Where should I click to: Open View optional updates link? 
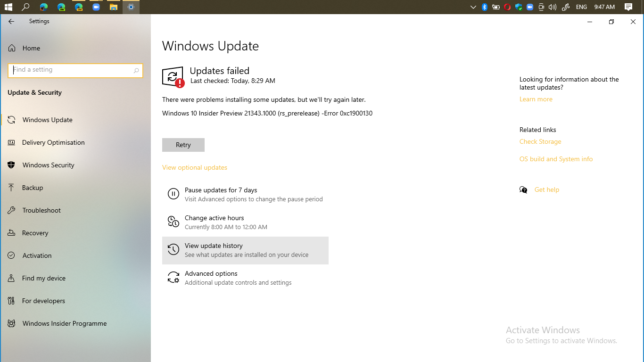tap(195, 167)
